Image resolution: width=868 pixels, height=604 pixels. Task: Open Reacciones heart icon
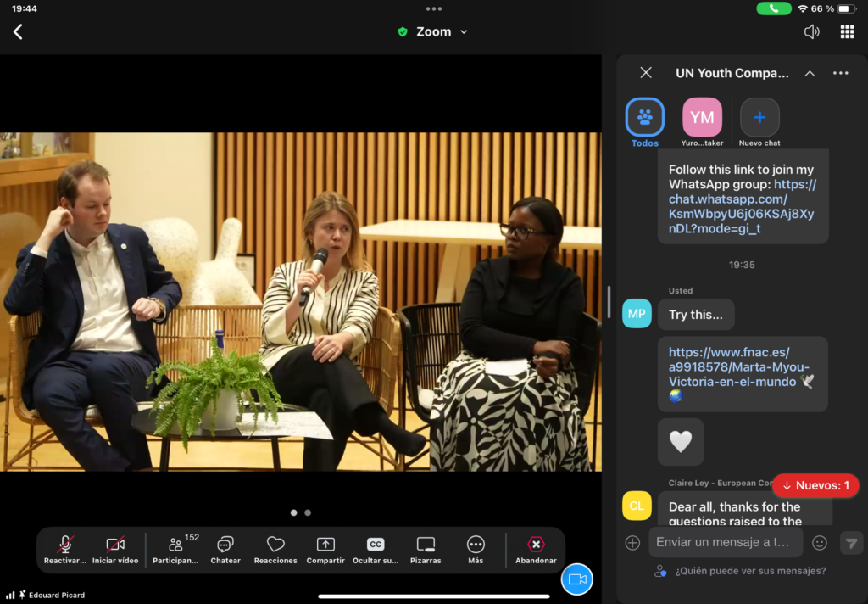pos(275,549)
